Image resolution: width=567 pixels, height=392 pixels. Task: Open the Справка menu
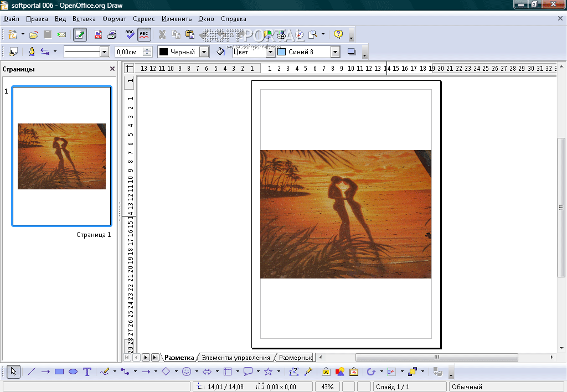coord(234,19)
